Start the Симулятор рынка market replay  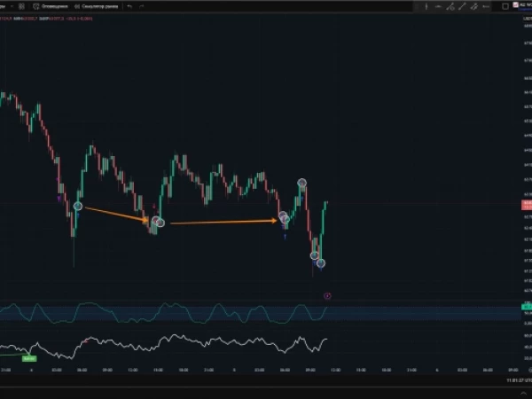coord(96,6)
